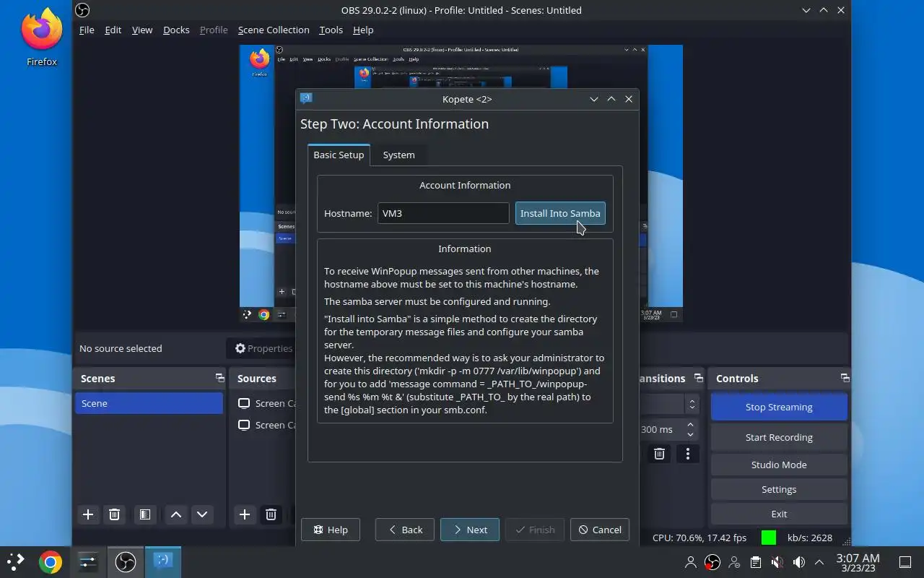The width and height of the screenshot is (924, 578).
Task: Switch to the System tab in Kopete
Action: click(398, 155)
